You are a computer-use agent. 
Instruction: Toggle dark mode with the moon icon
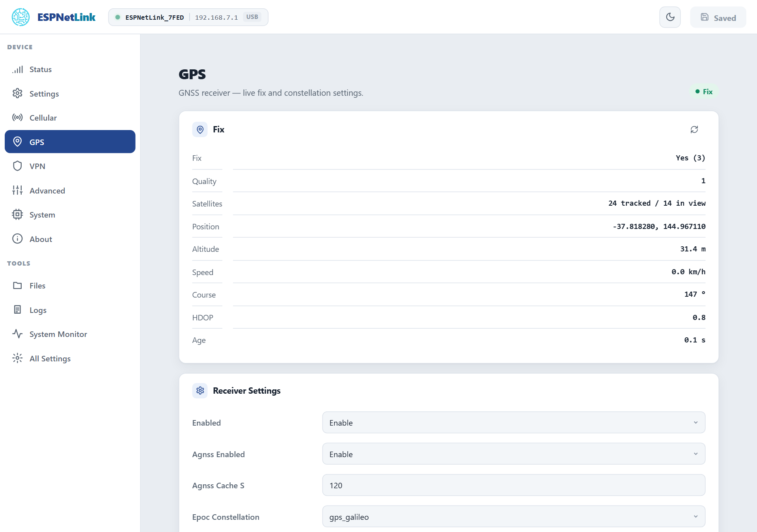(670, 17)
